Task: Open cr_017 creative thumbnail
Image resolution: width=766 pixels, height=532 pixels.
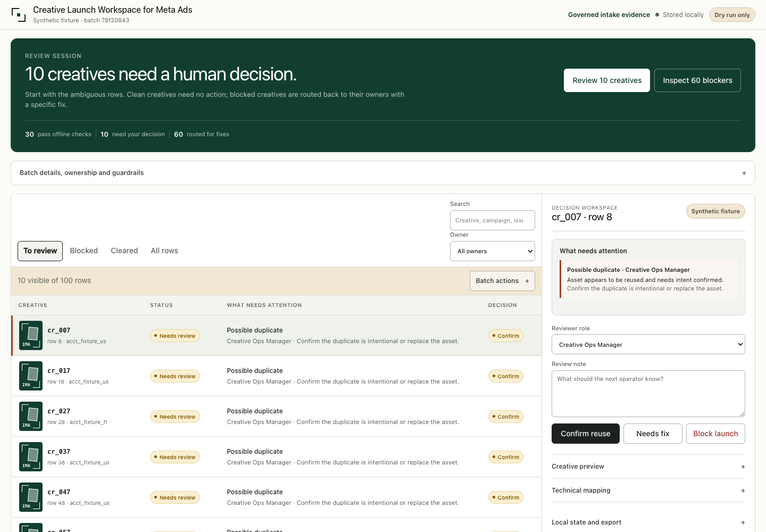Action: [31, 376]
